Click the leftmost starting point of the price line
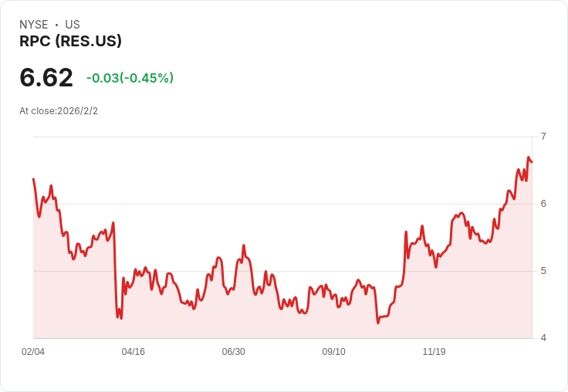 (33, 179)
